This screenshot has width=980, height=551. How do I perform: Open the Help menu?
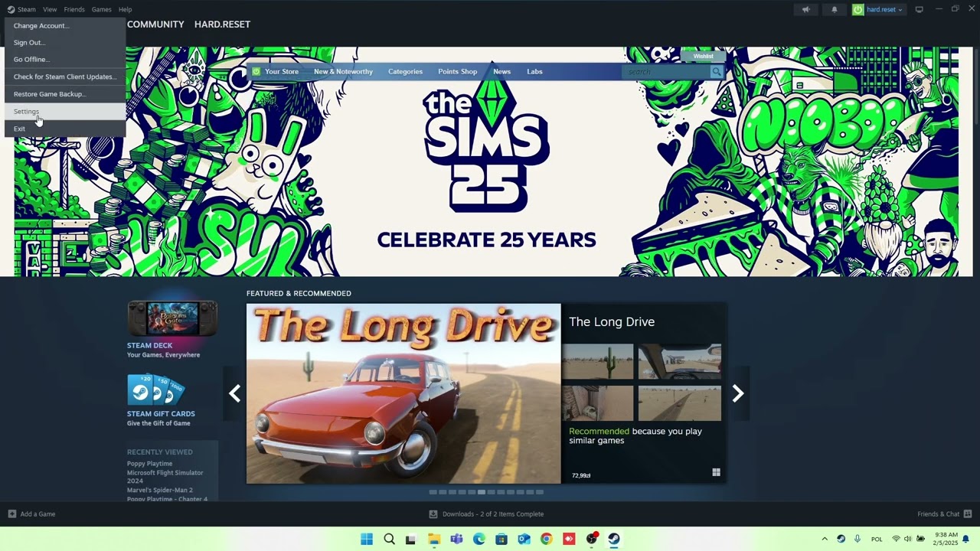pos(125,9)
